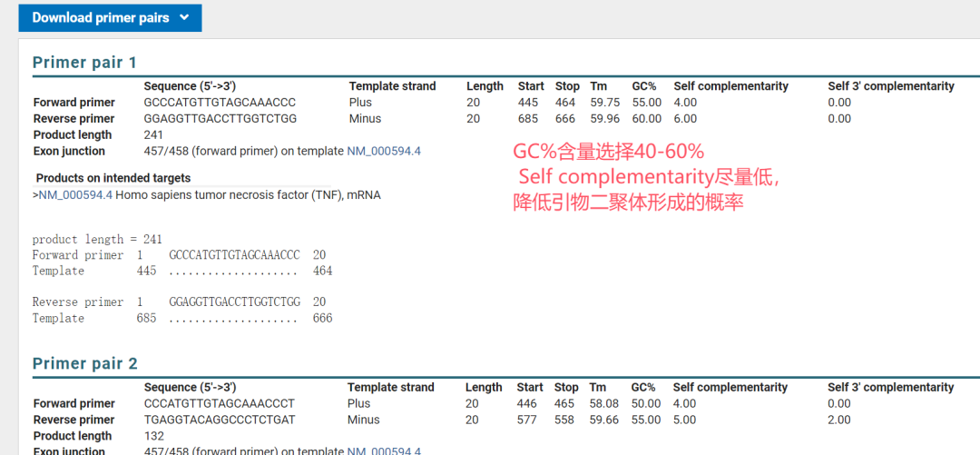
Task: Click reverse primer sequence GGAGGTTGACCTTGGTCTGG in pair 1 table
Action: click(220, 119)
